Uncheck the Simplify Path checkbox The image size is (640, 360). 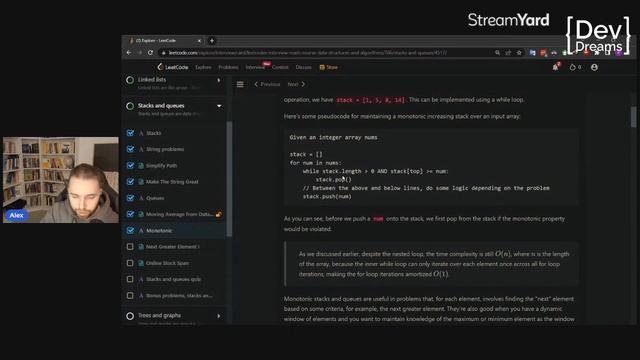130,166
